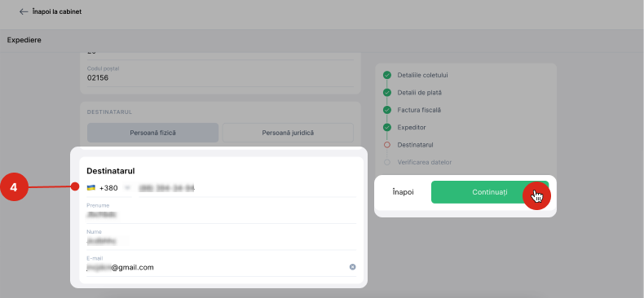Image resolution: width=644 pixels, height=298 pixels.
Task: Open the +380 country code dropdown
Action: pos(109,188)
